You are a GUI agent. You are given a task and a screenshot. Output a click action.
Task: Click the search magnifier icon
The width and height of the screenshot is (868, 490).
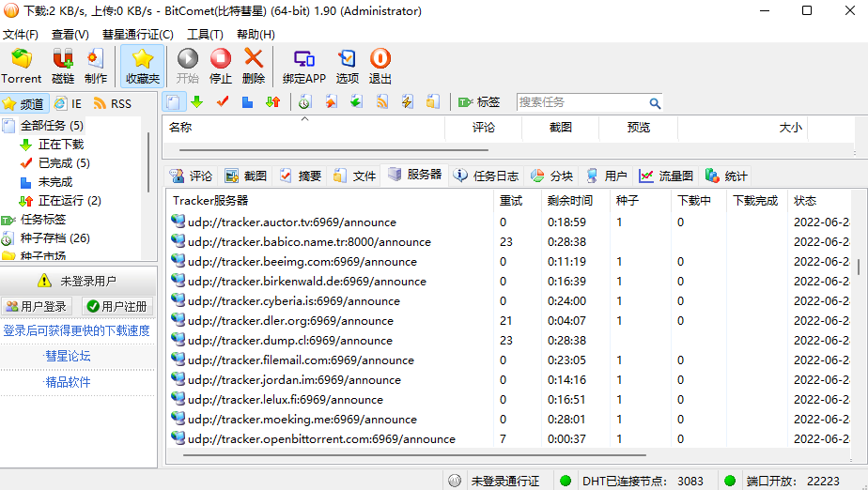tap(655, 103)
